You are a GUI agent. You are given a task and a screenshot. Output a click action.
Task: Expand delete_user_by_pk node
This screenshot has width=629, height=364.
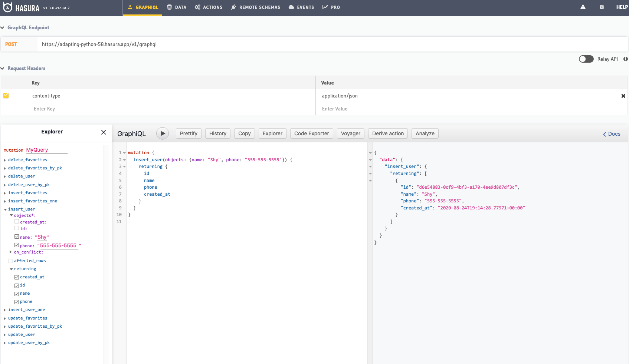tap(5, 185)
